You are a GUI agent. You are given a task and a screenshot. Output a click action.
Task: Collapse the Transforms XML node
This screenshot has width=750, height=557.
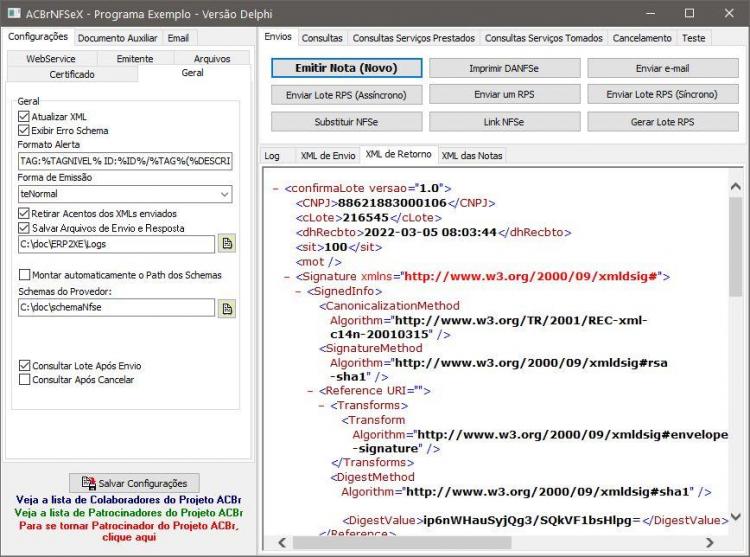point(321,406)
